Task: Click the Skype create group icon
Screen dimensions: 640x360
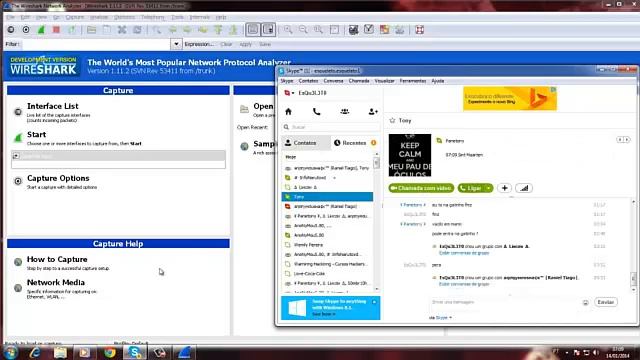Action: click(345, 111)
